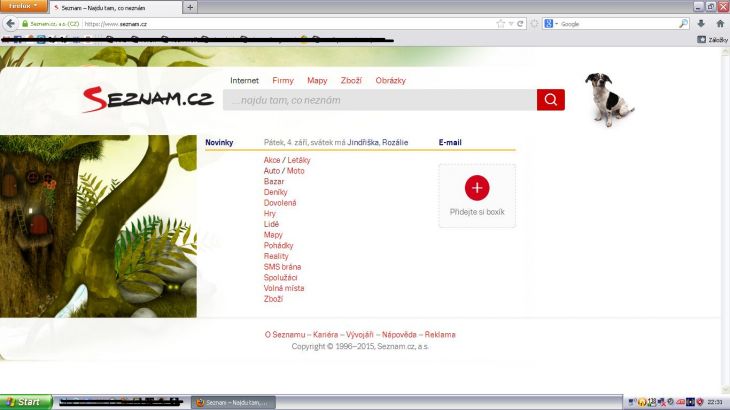
Task: Select the Seznam Firefox taskbar button
Action: pos(233,403)
